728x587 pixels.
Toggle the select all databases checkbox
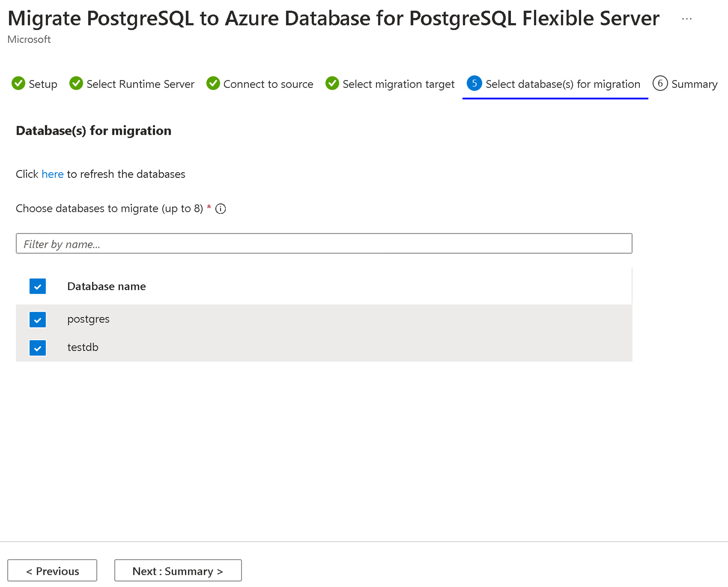[x=37, y=286]
